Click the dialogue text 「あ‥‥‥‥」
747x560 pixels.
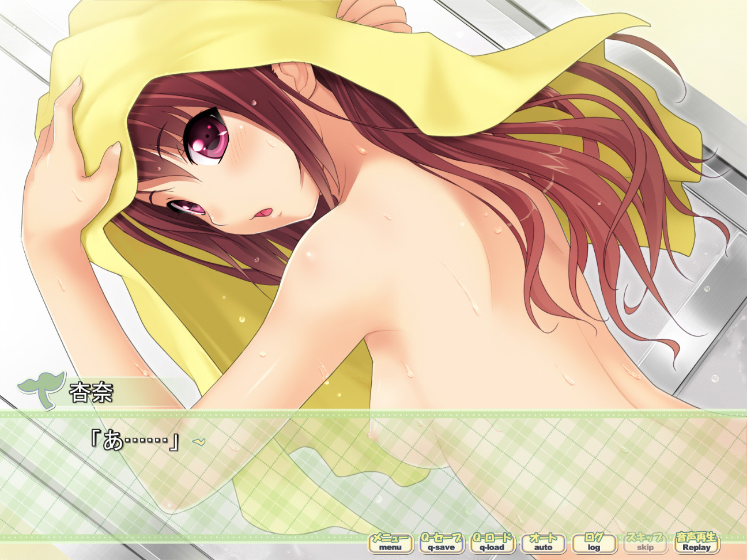click(135, 441)
